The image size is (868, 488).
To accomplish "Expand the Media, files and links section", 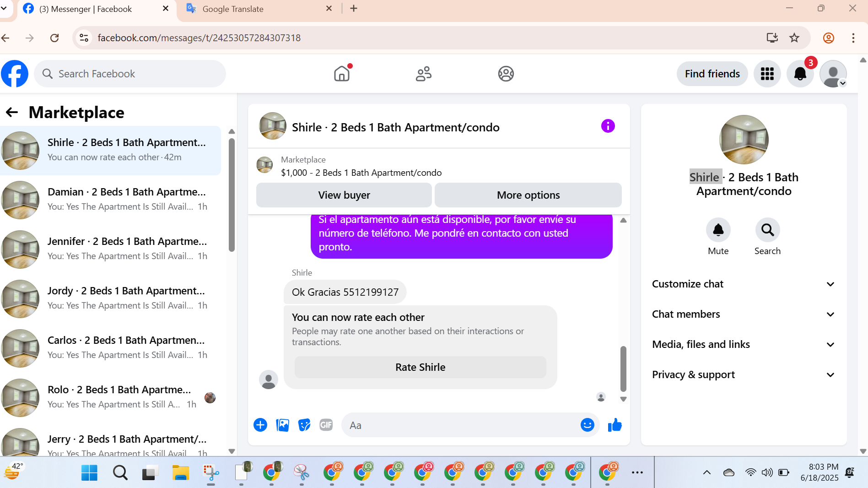I will (744, 344).
